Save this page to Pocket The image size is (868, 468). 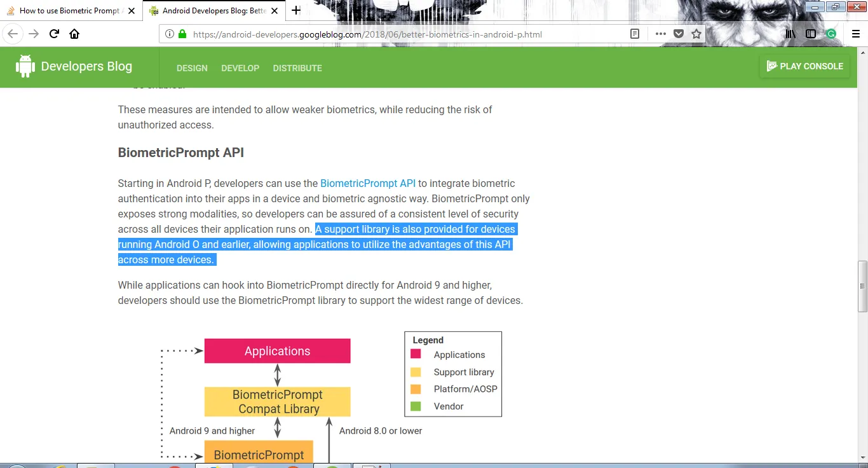click(679, 34)
